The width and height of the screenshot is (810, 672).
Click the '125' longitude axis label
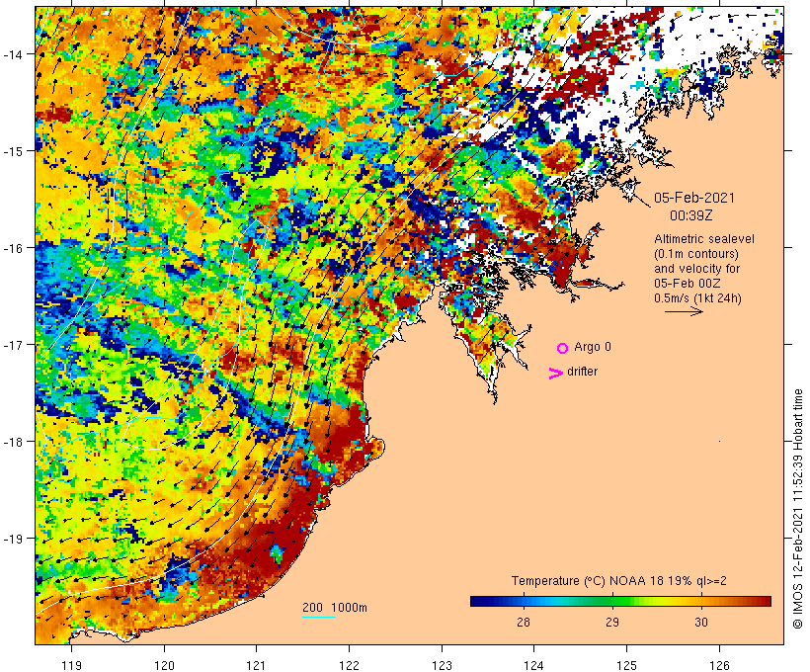[626, 665]
